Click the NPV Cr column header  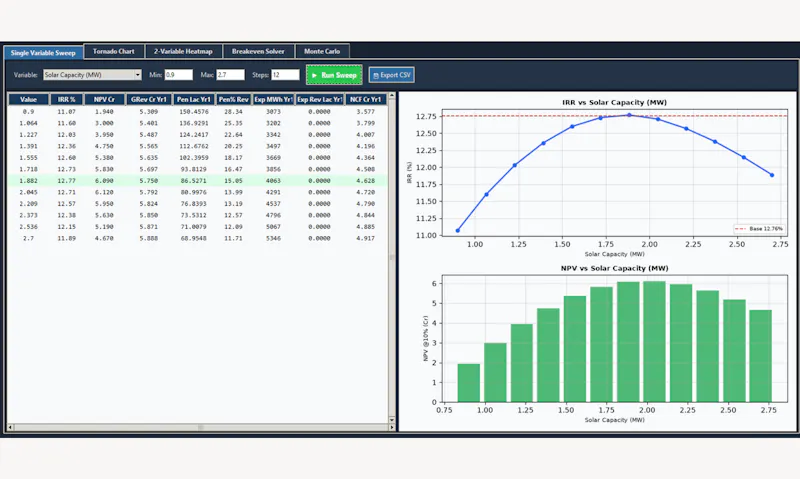click(104, 99)
